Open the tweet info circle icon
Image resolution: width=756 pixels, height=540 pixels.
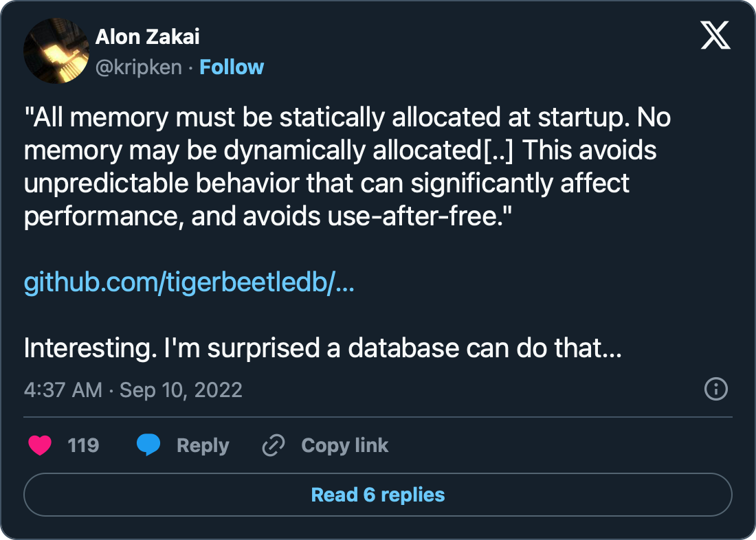click(x=716, y=390)
